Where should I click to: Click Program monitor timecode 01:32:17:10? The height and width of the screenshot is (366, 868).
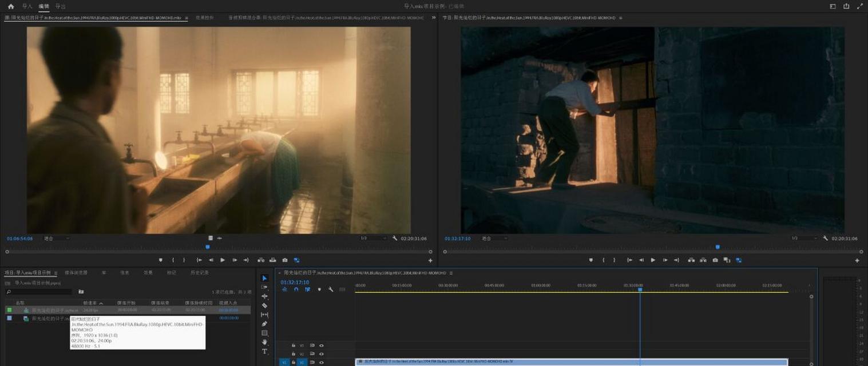(458, 238)
